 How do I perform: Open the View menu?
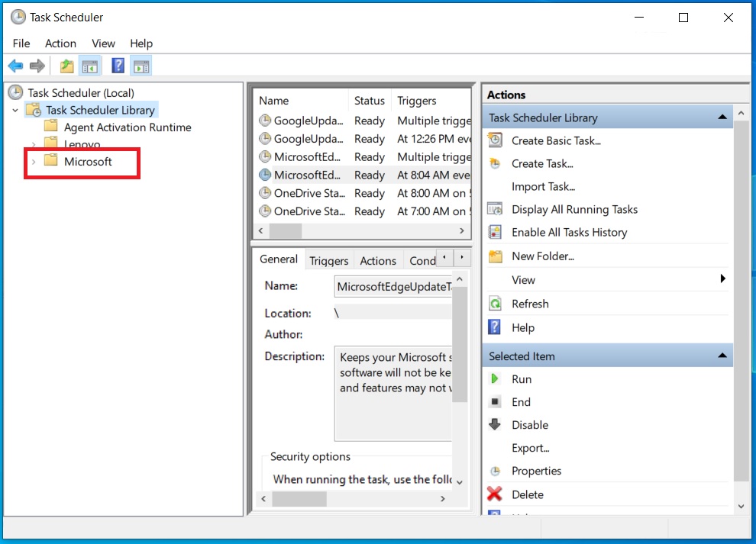(x=103, y=43)
